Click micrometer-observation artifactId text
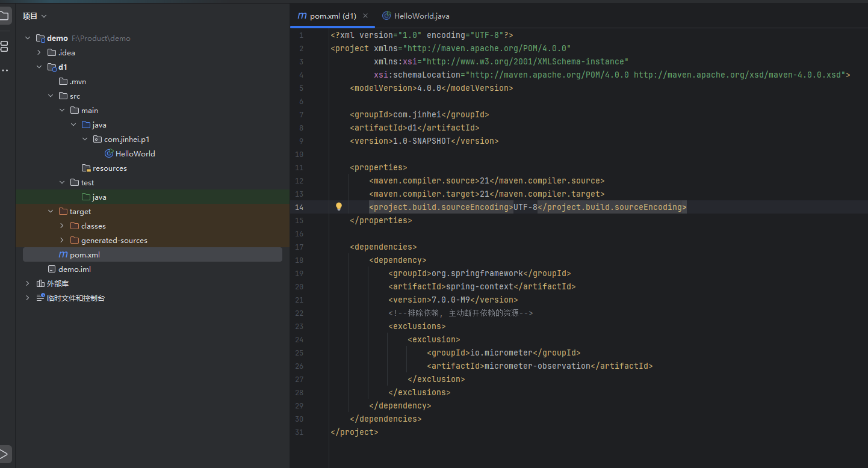 pos(538,366)
